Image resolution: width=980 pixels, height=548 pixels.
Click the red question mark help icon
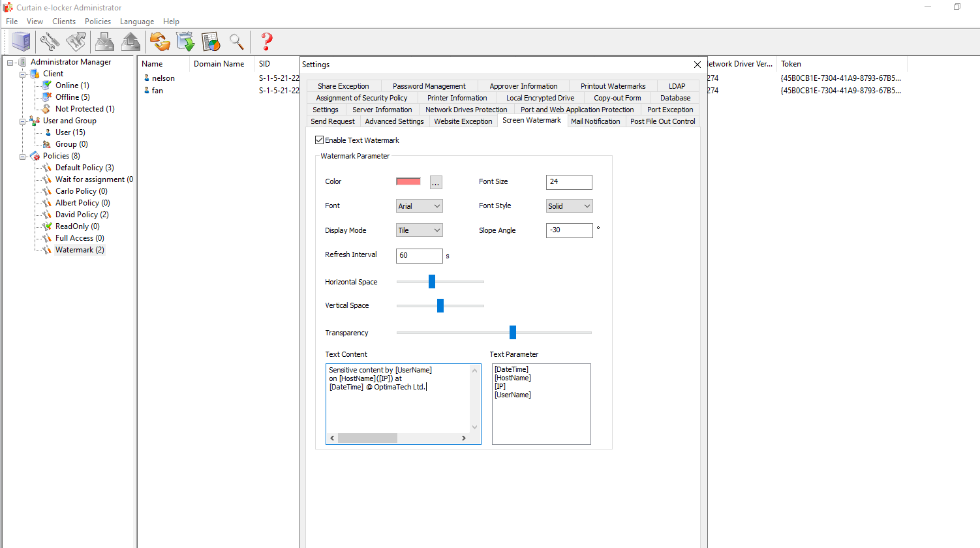coord(266,42)
